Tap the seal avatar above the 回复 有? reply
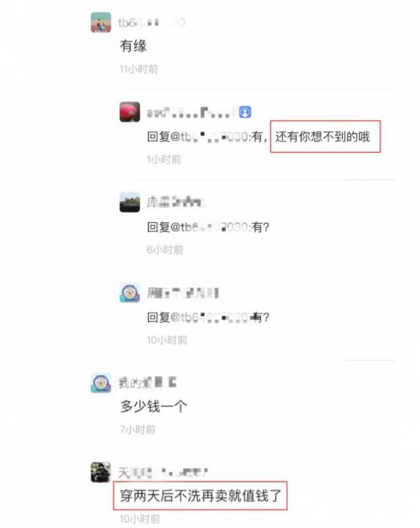Viewport: 420px width, 528px height. [129, 292]
